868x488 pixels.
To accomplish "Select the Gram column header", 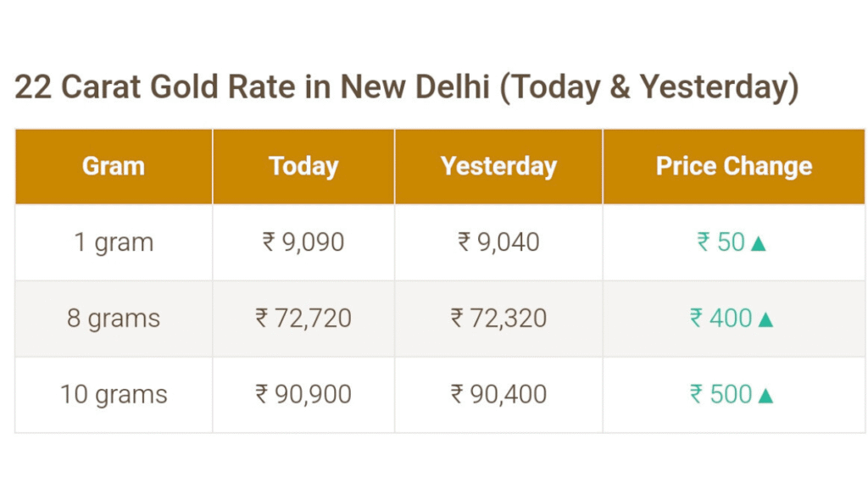I will [114, 166].
